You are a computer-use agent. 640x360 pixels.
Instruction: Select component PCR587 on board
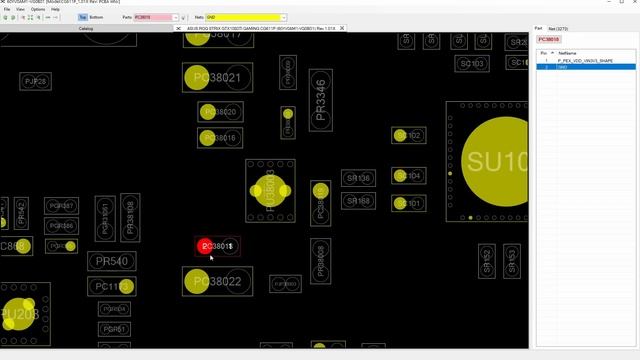point(61,206)
